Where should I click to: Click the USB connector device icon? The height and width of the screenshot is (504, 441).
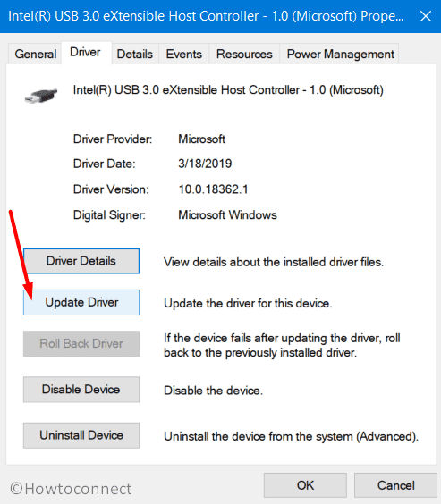(x=41, y=96)
